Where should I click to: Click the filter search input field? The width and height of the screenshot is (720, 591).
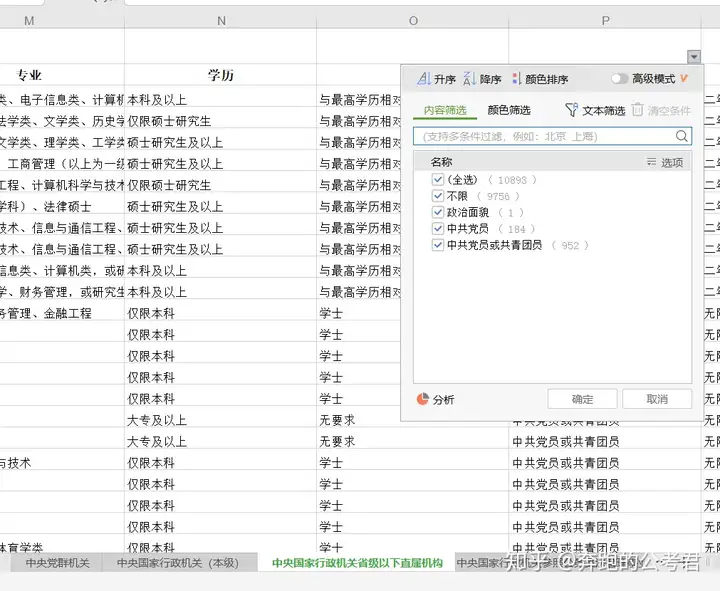[545, 136]
